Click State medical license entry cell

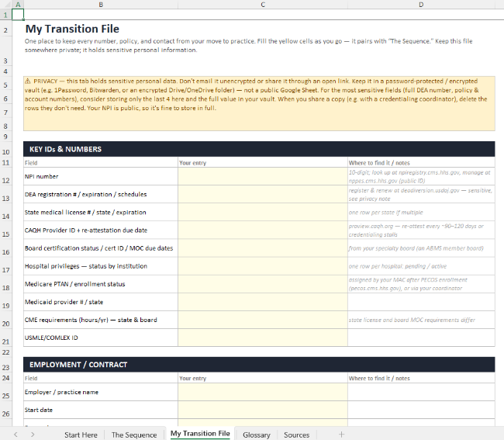click(x=263, y=213)
